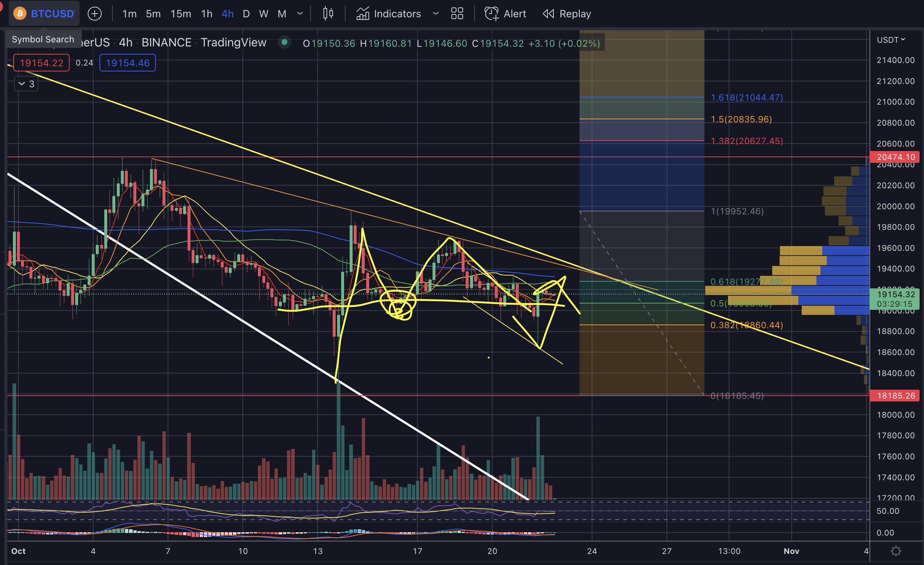Click the 13:00 label on time axis
The image size is (924, 565).
coord(729,551)
